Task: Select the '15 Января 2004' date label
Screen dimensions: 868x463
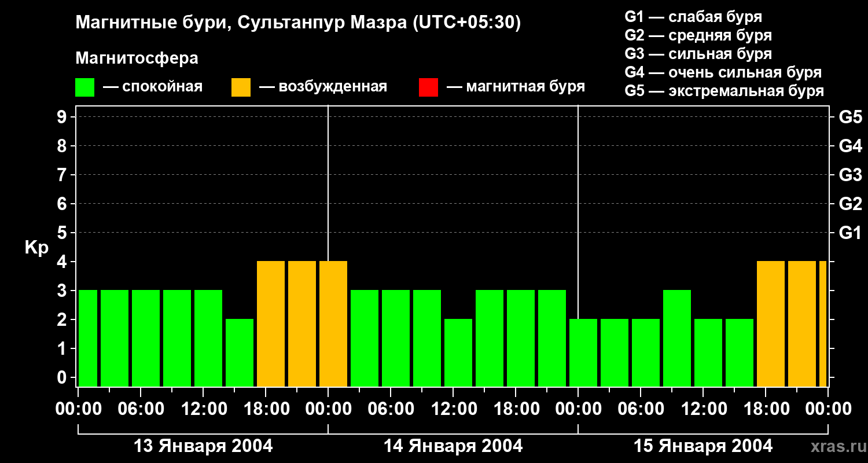Action: click(703, 446)
